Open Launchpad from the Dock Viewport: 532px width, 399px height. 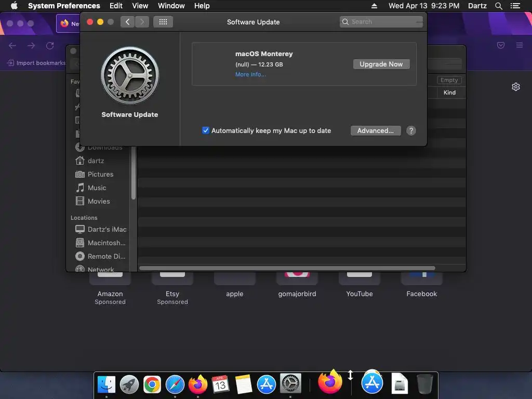point(129,384)
